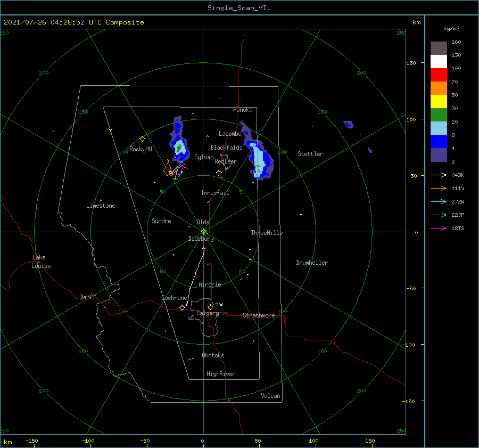Pick the light blue 8-20 legend color

[439, 128]
